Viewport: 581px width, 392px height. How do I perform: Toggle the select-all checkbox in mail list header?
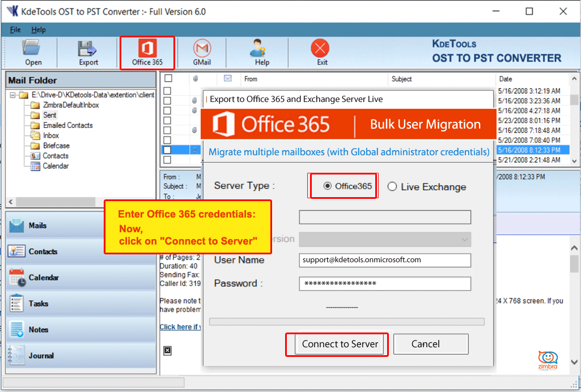point(168,79)
